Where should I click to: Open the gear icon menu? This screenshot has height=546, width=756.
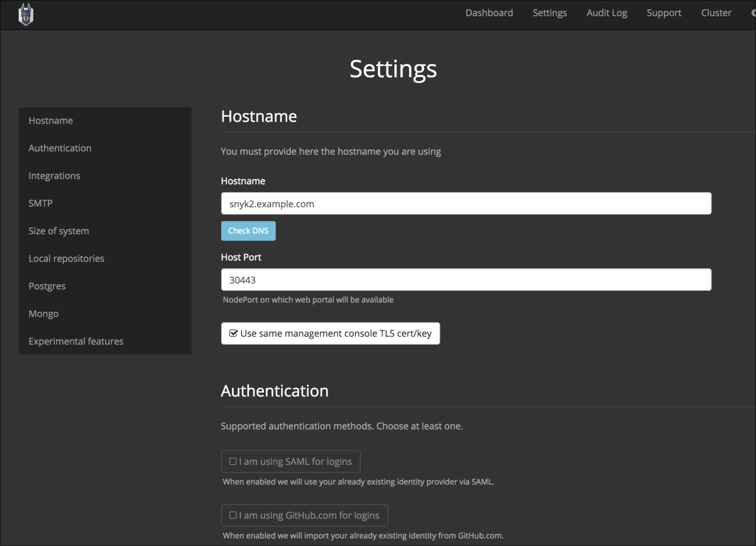[x=753, y=13]
